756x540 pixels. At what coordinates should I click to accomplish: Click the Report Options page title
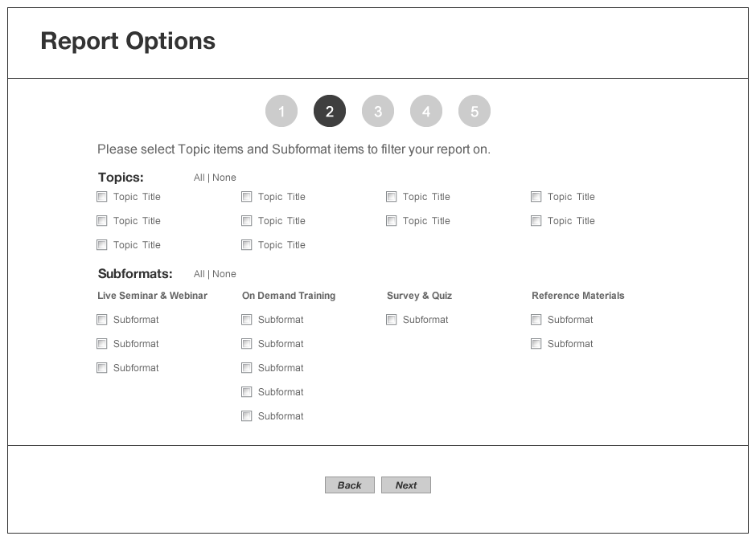click(x=128, y=42)
